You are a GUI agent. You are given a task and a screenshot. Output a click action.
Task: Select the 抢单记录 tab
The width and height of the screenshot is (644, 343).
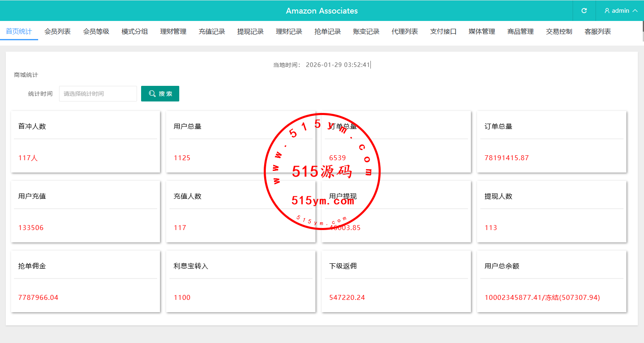click(327, 32)
